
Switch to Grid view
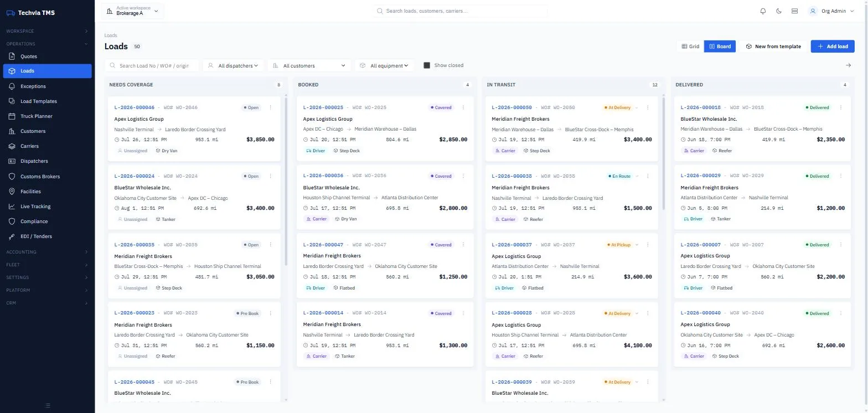click(x=690, y=47)
